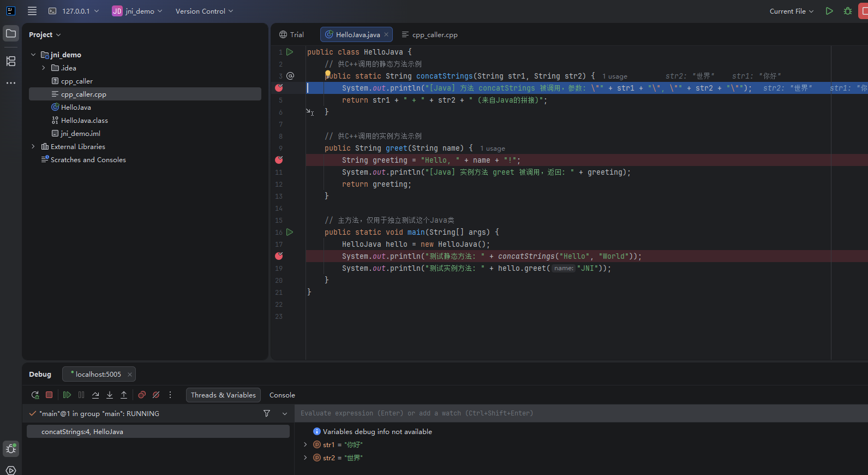Toggle the breakpoint on line 4
The height and width of the screenshot is (475, 868).
[x=279, y=88]
